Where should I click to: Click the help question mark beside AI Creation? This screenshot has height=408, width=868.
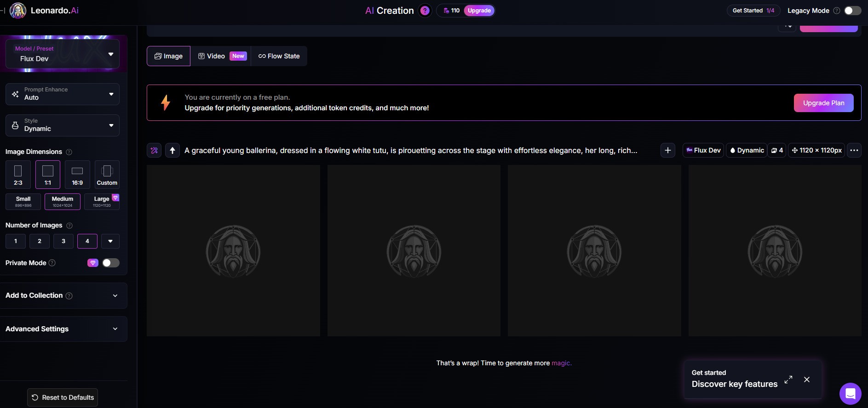425,11
